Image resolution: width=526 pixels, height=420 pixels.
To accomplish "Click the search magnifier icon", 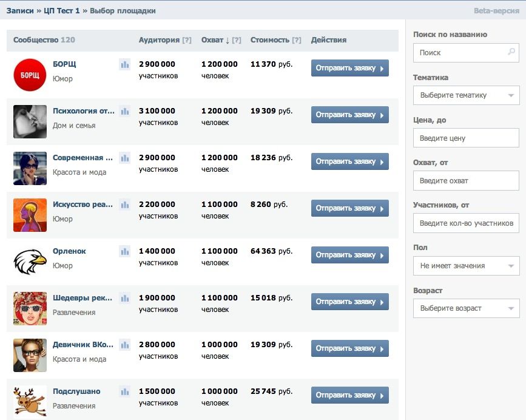I will 511,52.
